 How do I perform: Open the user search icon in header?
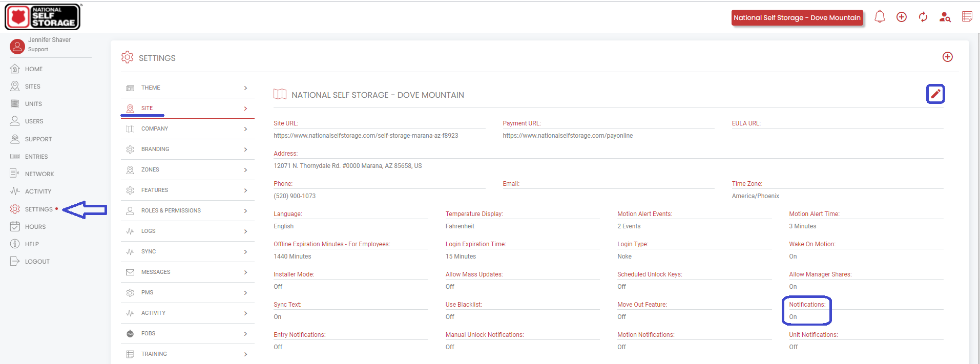pos(945,17)
